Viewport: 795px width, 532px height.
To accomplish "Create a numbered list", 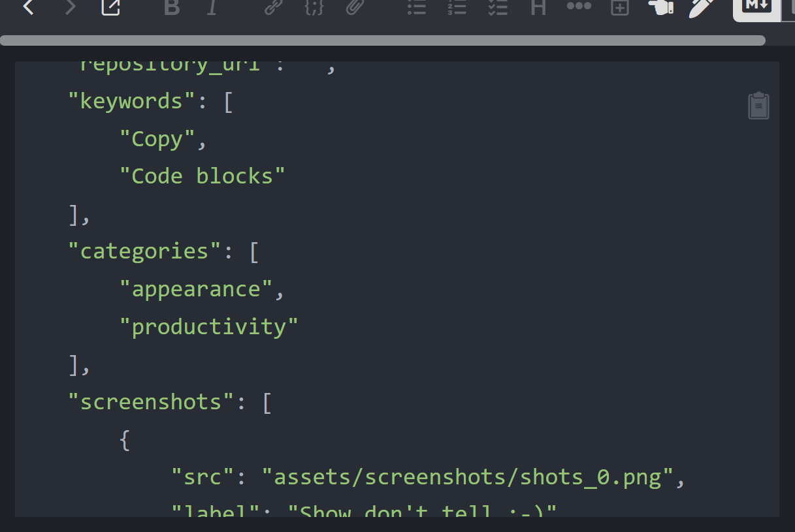I will (457, 8).
